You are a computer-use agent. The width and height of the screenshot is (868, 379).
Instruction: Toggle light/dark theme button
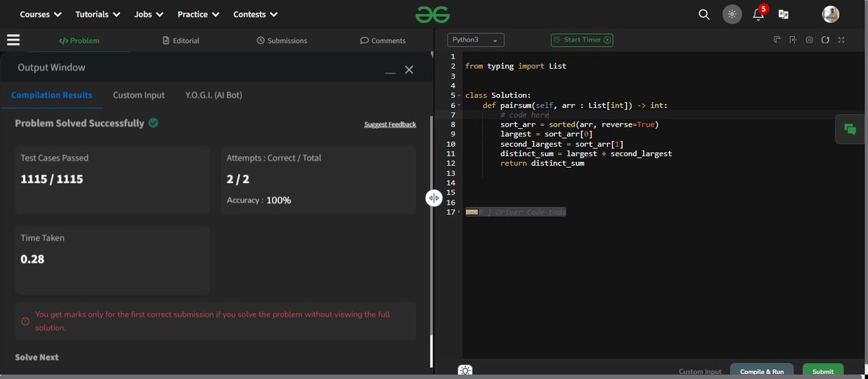click(x=732, y=14)
